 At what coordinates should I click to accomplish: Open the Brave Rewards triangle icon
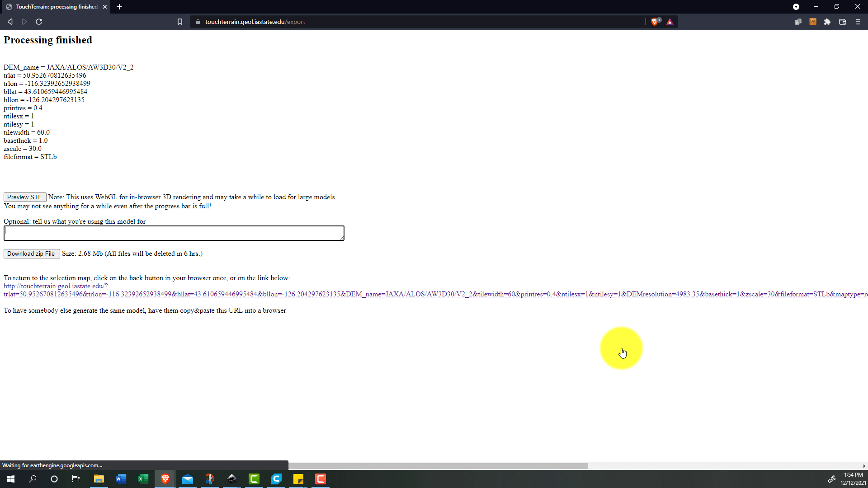point(670,22)
